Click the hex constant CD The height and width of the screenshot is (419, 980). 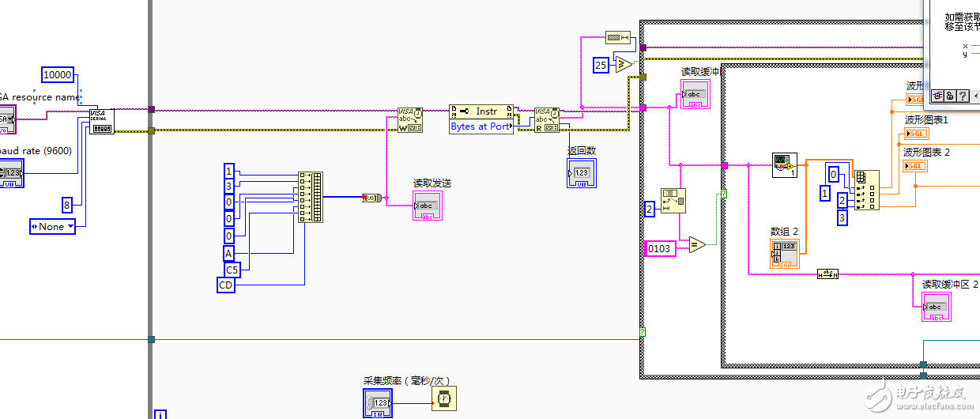click(226, 285)
